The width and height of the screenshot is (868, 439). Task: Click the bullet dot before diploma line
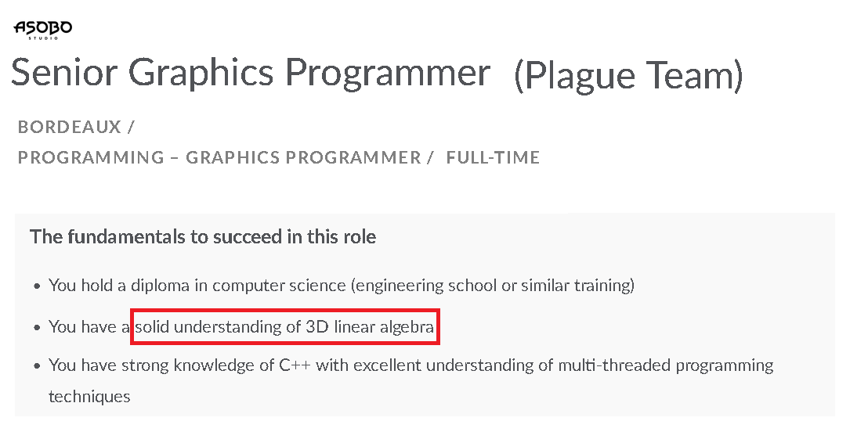[37, 286]
